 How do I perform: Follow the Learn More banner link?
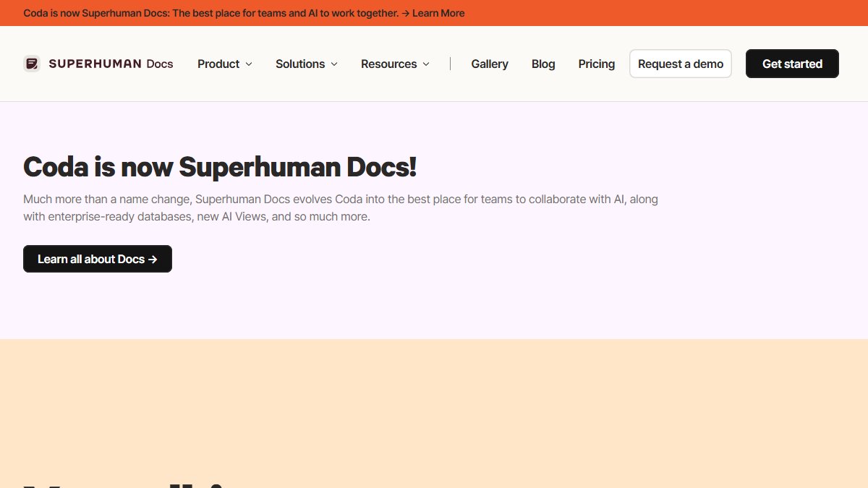coord(438,13)
